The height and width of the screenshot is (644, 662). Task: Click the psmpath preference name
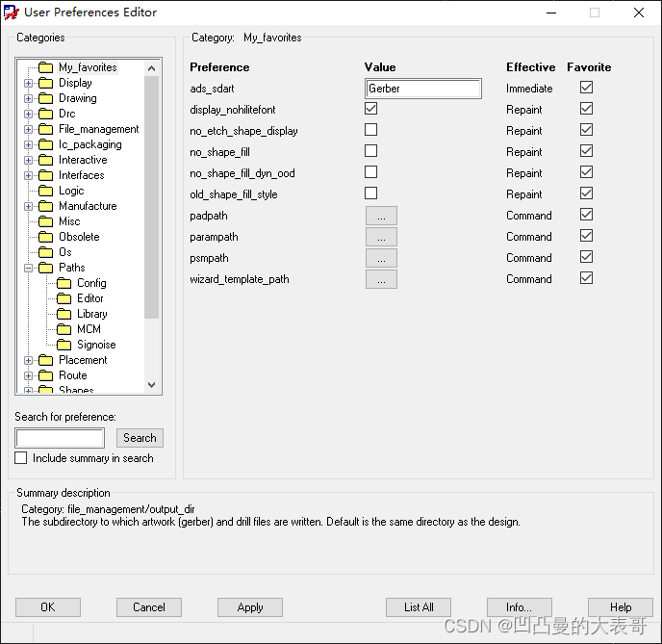click(x=209, y=258)
